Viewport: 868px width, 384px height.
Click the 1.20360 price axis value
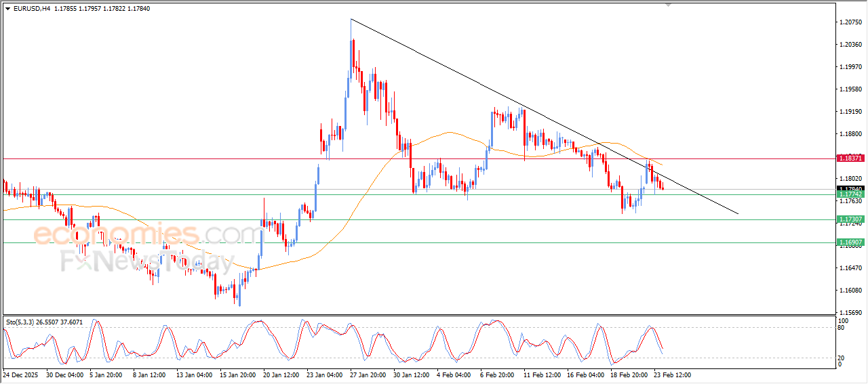(850, 45)
